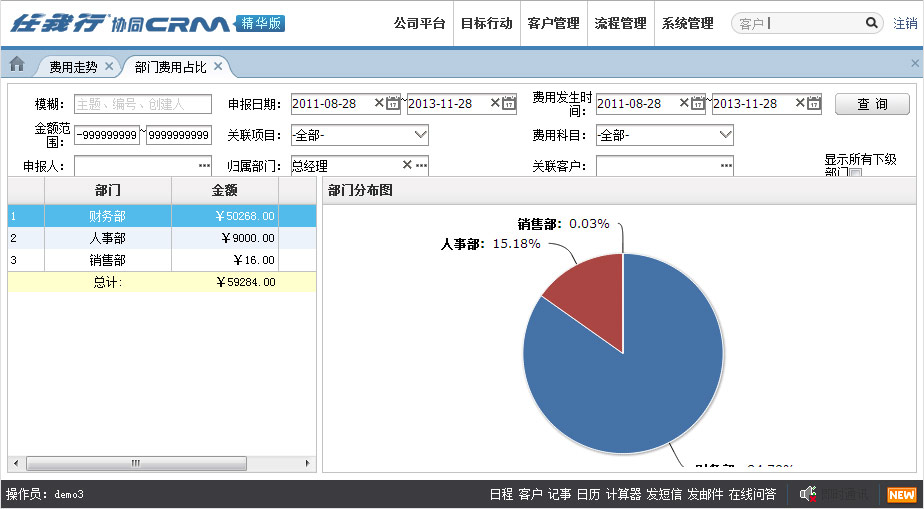This screenshot has height=509, width=924.
Task: Expand the 关联项目 dropdown
Action: pyautogui.click(x=420, y=135)
